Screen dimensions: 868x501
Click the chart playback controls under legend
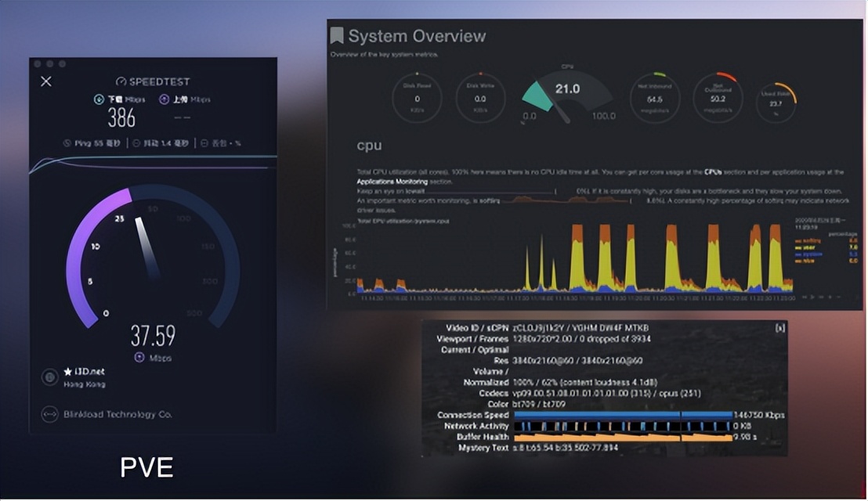(x=821, y=297)
